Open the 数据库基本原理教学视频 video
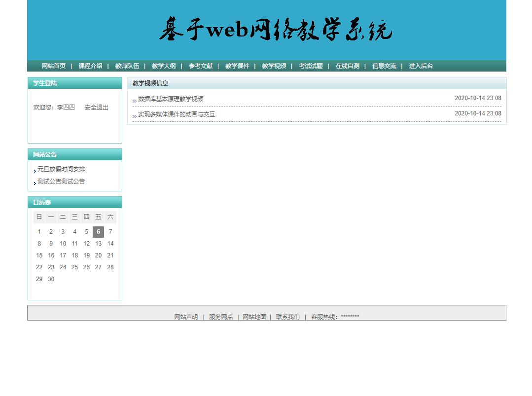This screenshot has width=532, height=396. [x=172, y=98]
